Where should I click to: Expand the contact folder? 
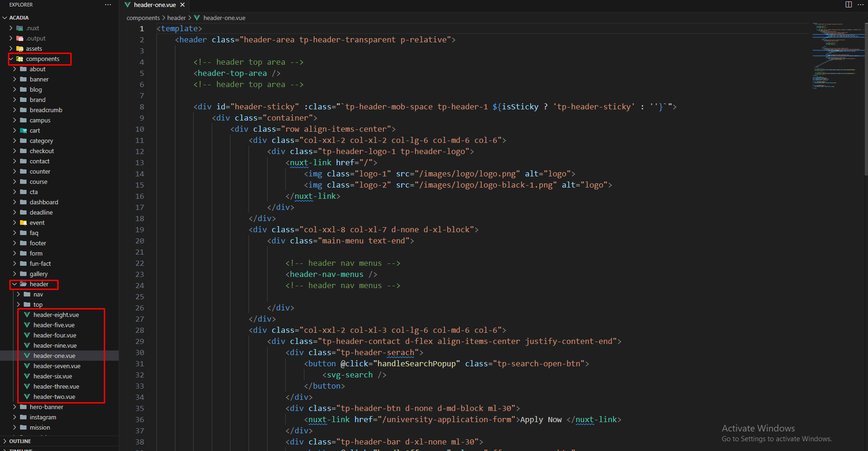tap(14, 161)
